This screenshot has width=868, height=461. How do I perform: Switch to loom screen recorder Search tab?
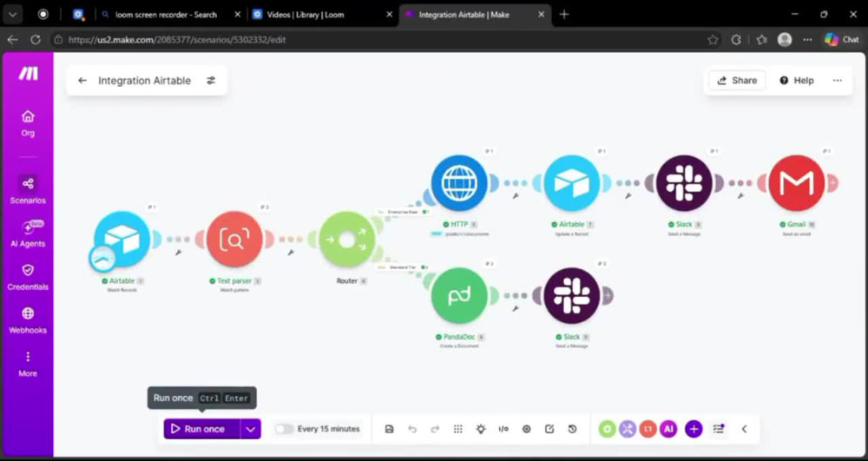pyautogui.click(x=167, y=15)
